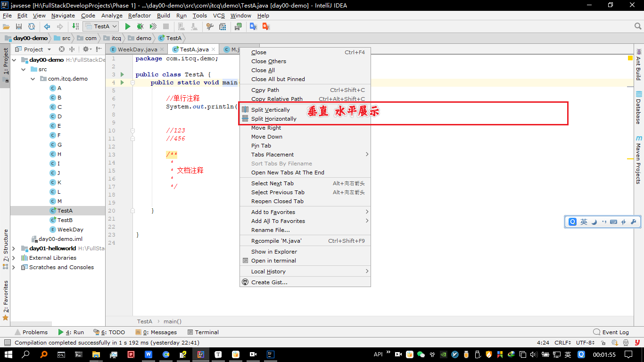644x362 pixels.
Task: Expand External Libraries node
Action: tap(14, 258)
